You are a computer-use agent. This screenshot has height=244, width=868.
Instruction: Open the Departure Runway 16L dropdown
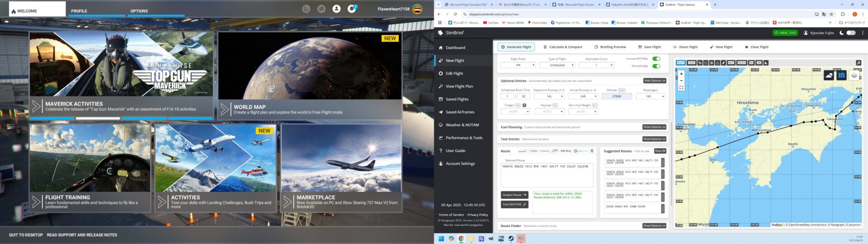(x=549, y=96)
